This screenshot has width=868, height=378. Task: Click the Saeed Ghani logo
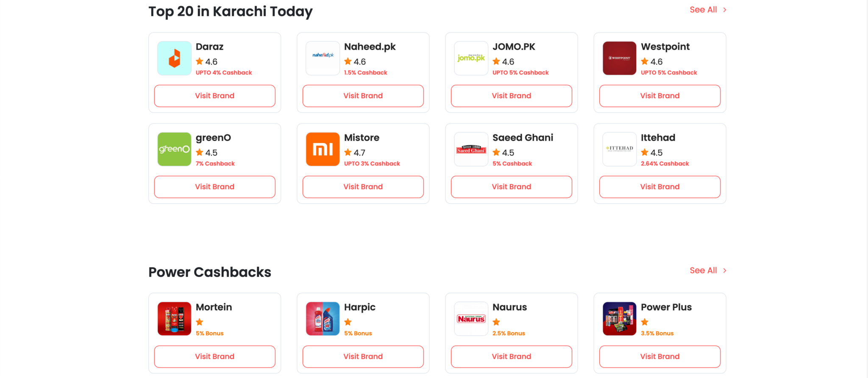(x=471, y=149)
